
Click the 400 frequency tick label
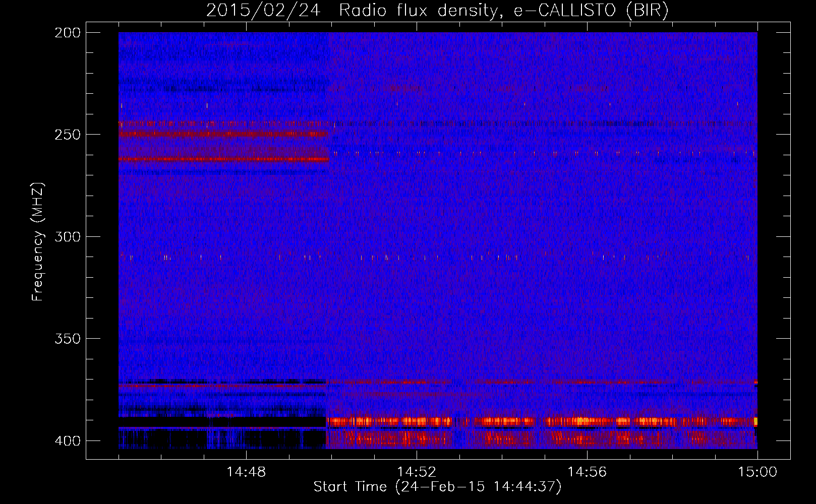tap(68, 441)
